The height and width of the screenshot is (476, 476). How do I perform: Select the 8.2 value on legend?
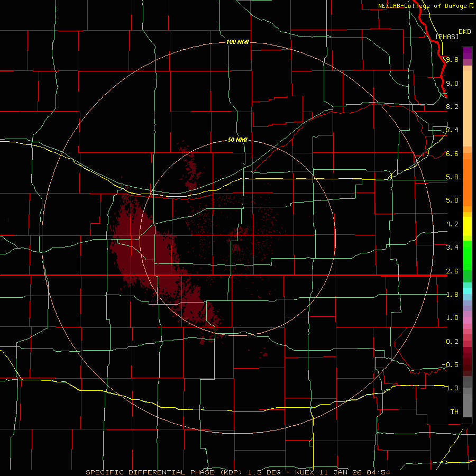pyautogui.click(x=452, y=106)
